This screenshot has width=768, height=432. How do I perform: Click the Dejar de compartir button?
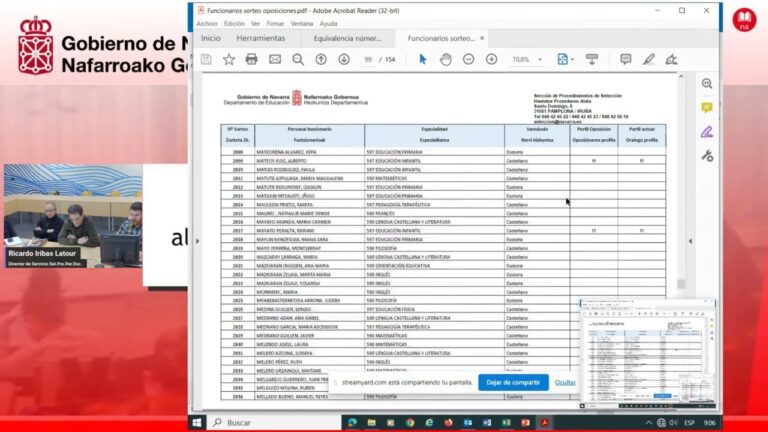pos(513,383)
